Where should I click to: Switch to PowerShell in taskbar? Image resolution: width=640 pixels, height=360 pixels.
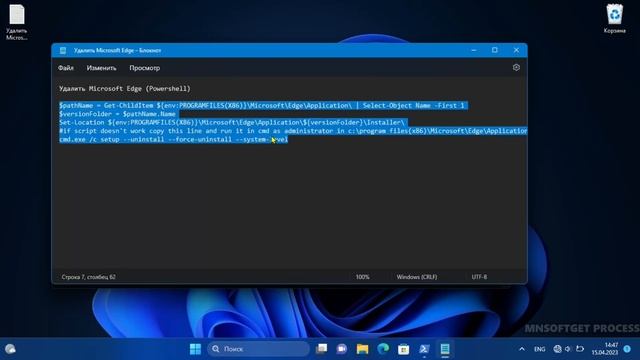(424, 349)
